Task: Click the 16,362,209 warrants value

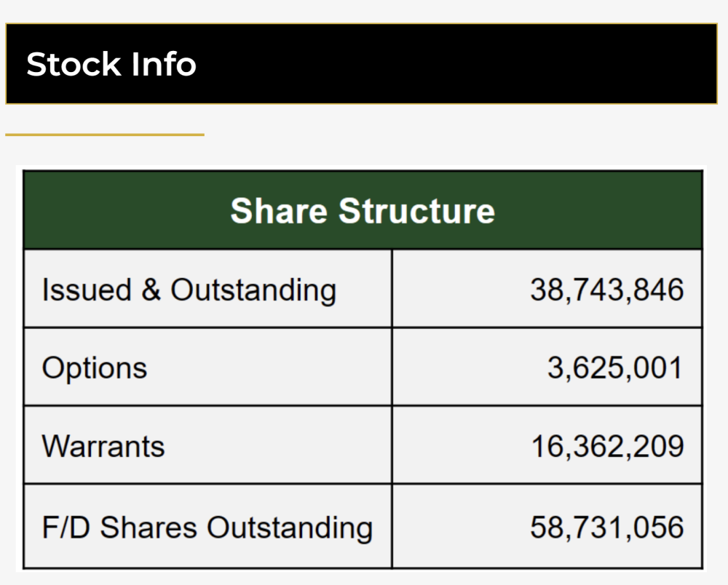Action: [x=607, y=446]
